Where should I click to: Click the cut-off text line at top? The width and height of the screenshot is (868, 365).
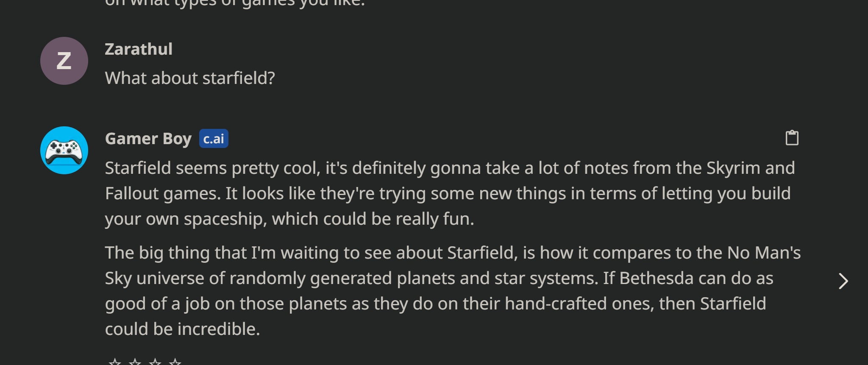[235, 3]
